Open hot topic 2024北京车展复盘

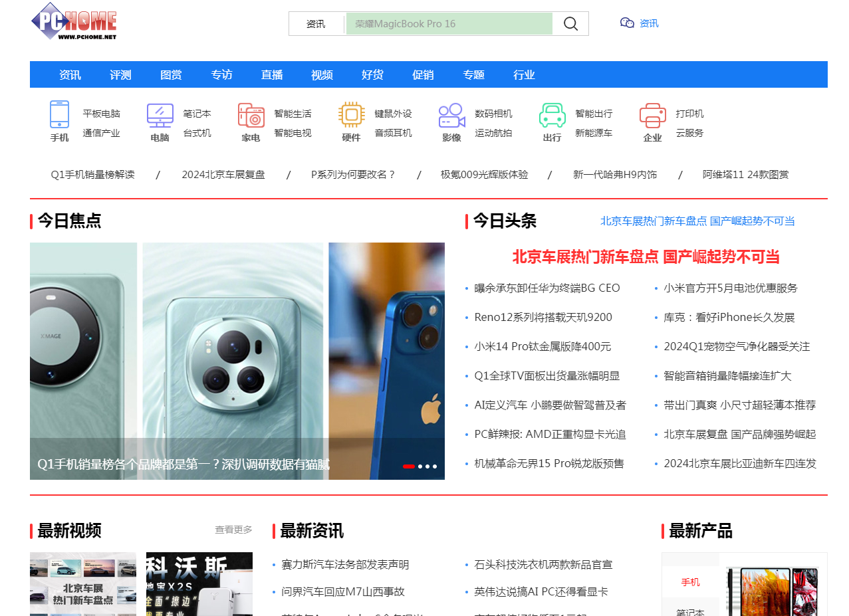(x=223, y=175)
